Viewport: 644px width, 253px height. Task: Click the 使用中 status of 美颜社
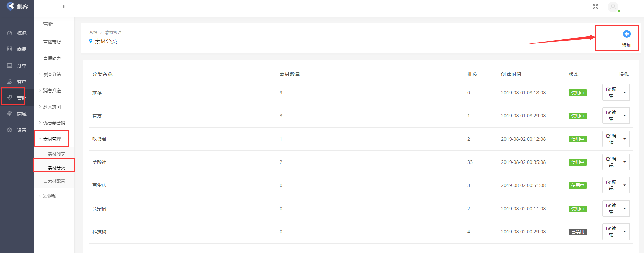click(x=578, y=162)
